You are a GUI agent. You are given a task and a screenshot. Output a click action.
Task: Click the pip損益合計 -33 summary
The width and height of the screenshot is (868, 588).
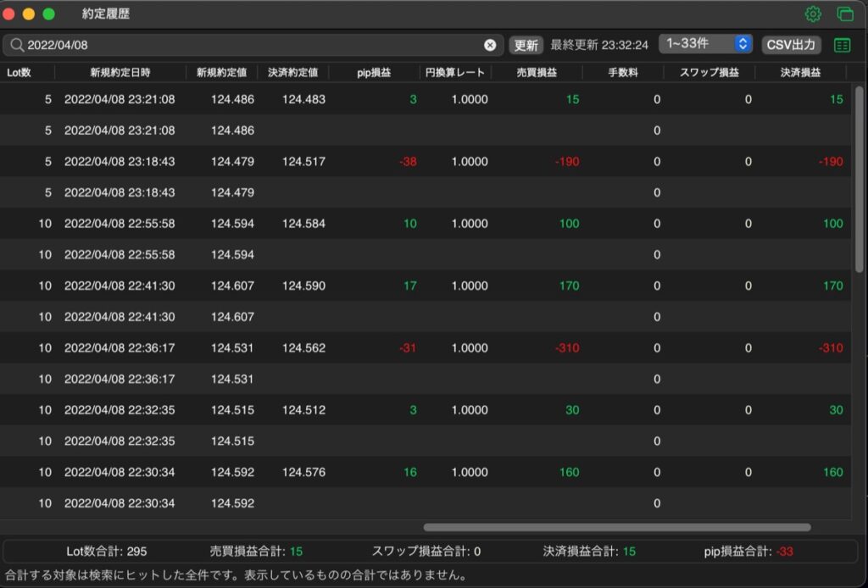[x=748, y=552]
